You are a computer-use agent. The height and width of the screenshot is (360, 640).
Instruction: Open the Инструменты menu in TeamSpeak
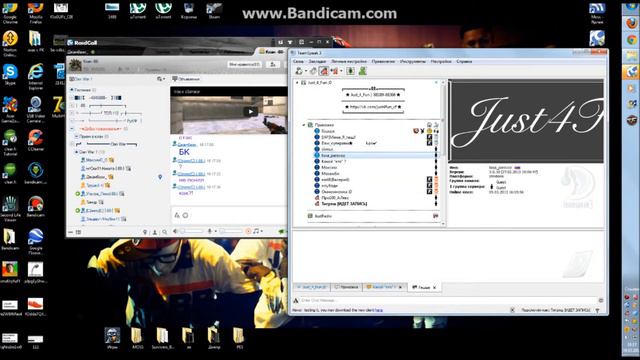click(x=413, y=61)
